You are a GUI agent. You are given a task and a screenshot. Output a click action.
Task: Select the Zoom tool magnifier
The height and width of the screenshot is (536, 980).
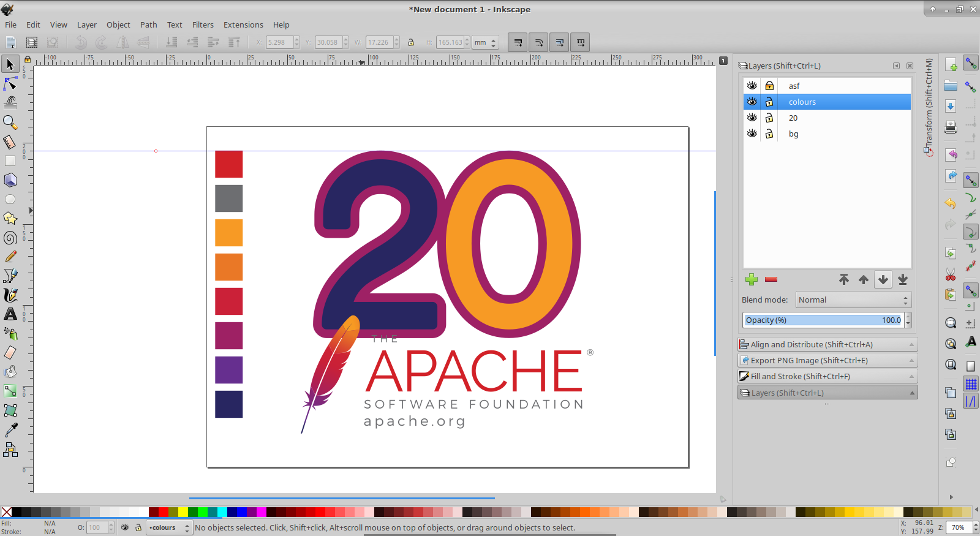[10, 123]
